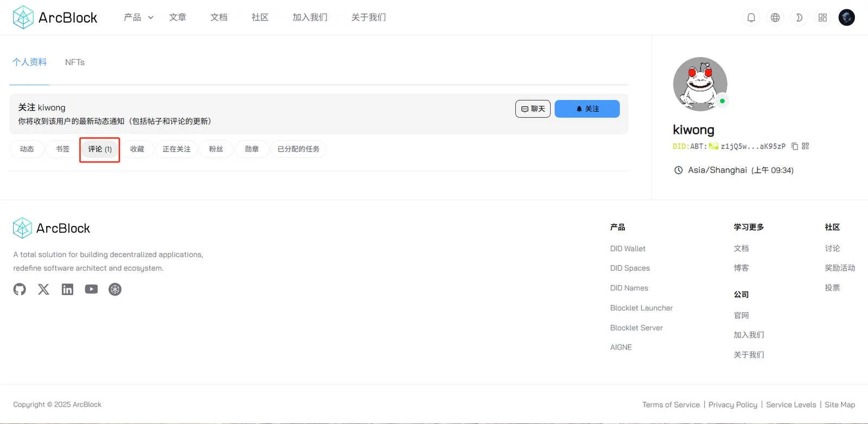Click the ArcBlock footer logo

(52, 228)
